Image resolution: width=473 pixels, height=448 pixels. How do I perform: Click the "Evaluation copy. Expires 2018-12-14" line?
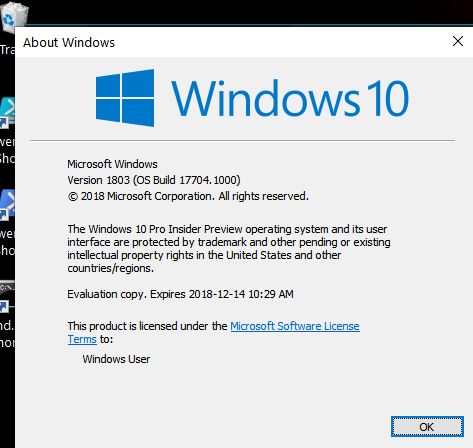point(180,294)
